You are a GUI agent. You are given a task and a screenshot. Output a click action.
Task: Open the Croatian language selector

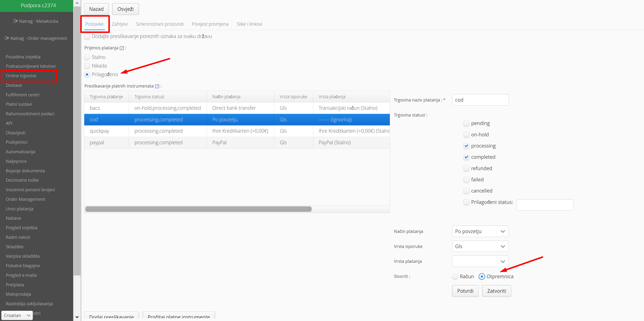[17, 315]
